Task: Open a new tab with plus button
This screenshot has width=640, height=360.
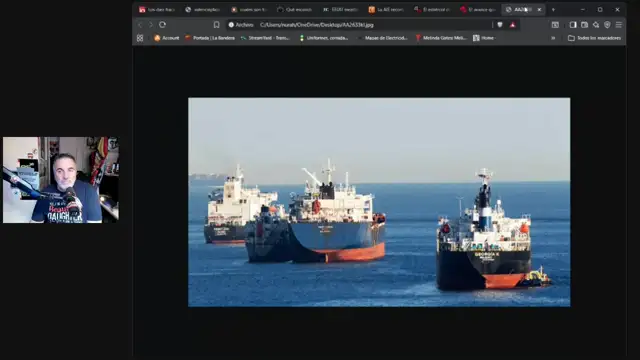Action: coord(553,9)
